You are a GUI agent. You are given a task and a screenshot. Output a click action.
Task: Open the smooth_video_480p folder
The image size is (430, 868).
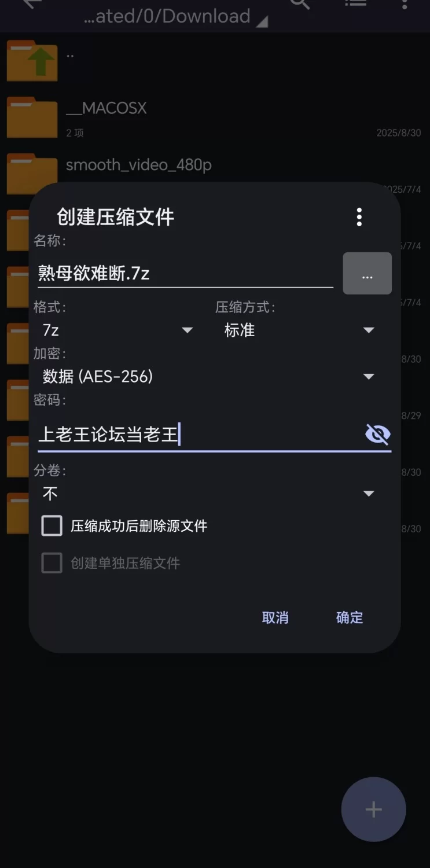(x=138, y=165)
